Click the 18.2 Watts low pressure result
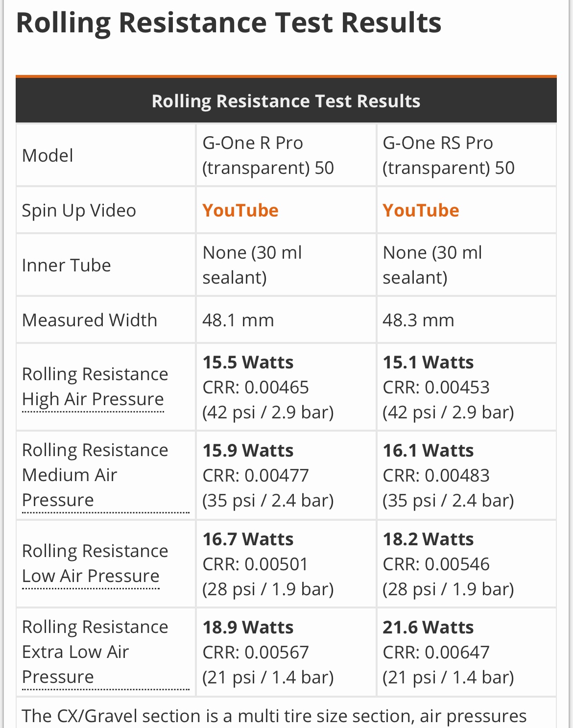 [428, 539]
